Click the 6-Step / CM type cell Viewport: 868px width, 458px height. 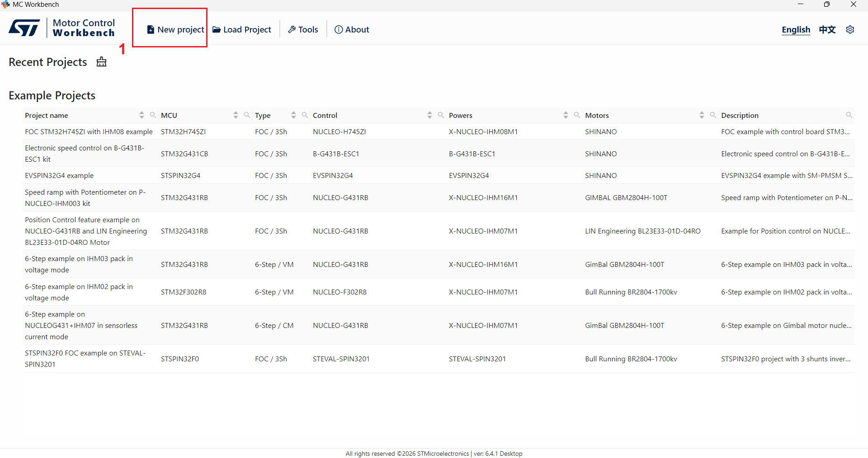click(274, 326)
